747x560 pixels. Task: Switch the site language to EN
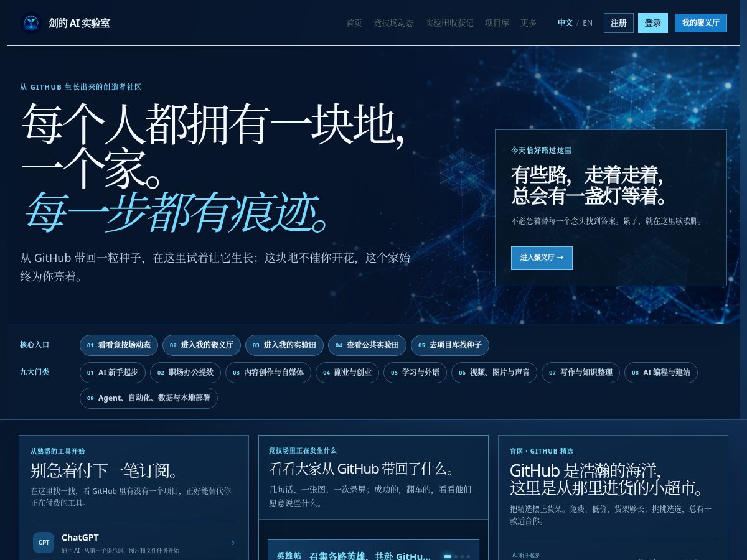pos(588,23)
